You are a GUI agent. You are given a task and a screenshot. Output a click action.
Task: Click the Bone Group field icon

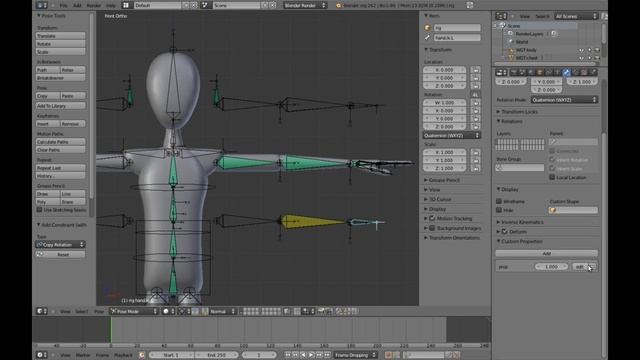click(499, 168)
